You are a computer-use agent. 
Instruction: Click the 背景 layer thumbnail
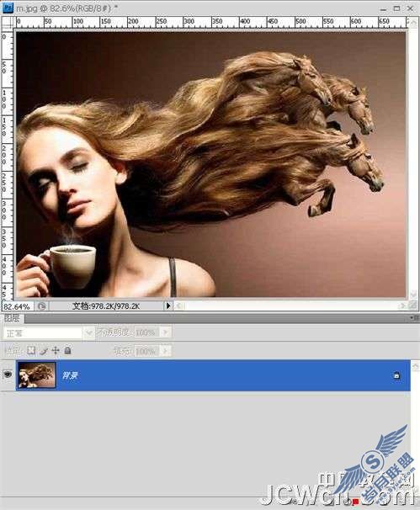36,375
